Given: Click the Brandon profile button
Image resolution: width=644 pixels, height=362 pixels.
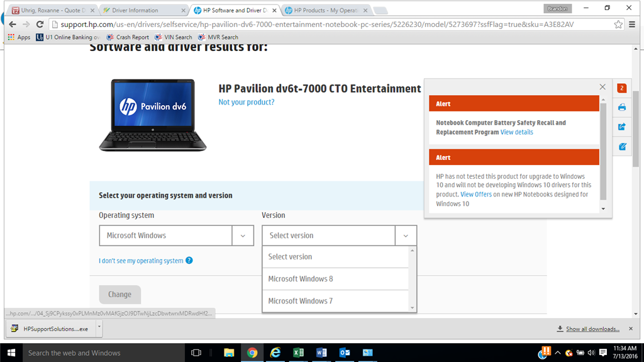Looking at the screenshot, I should click(x=557, y=8).
